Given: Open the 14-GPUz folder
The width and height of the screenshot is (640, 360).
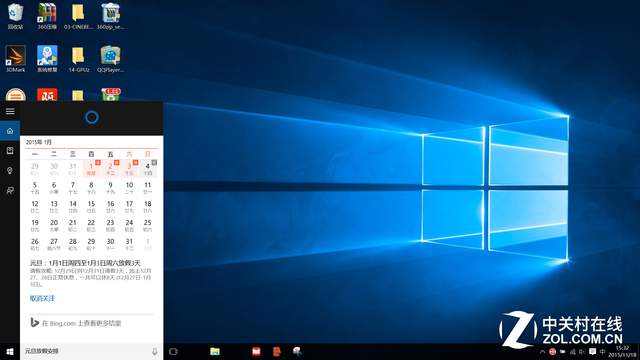Looking at the screenshot, I should 78,59.
